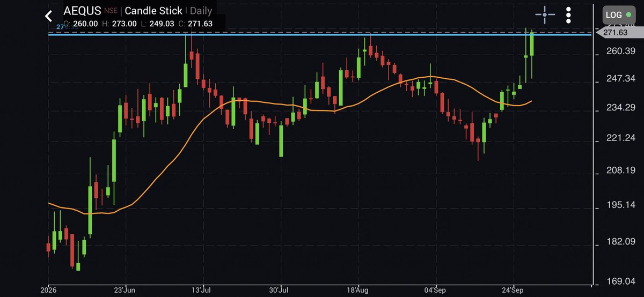Toggle the LOG scale switch
The height and width of the screenshot is (297, 644).
coord(618,15)
